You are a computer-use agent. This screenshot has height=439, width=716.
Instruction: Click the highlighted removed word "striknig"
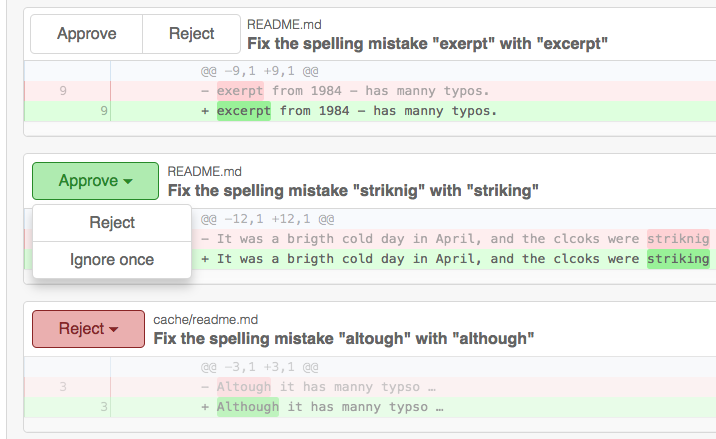click(678, 238)
